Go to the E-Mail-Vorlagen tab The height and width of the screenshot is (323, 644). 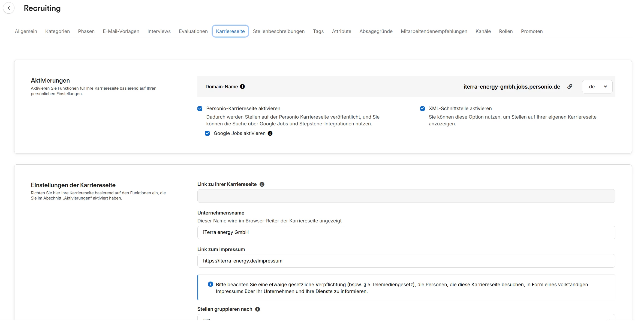pyautogui.click(x=121, y=31)
